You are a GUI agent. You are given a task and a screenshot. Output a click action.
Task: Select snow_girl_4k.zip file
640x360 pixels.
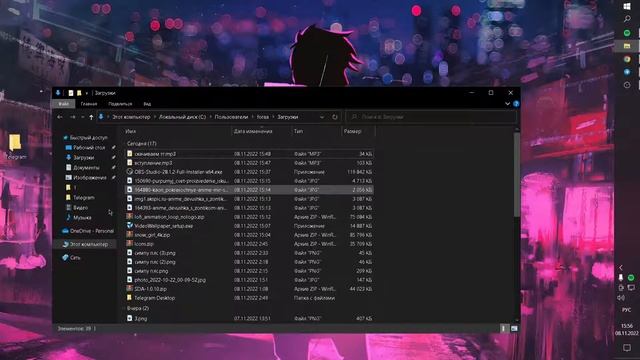coord(152,235)
